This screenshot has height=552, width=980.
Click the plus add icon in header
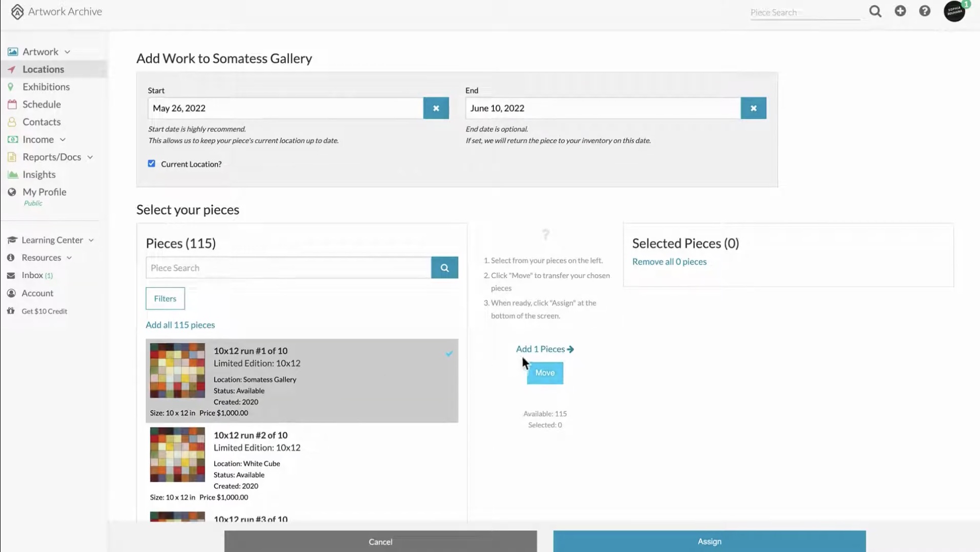[x=900, y=11]
